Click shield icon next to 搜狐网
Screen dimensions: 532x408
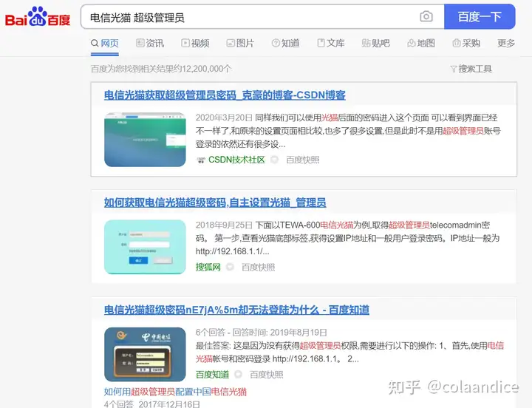click(x=230, y=267)
